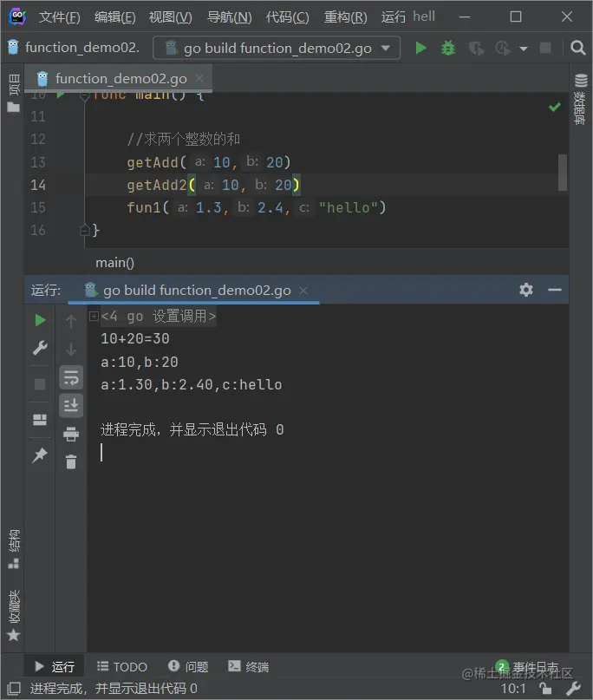Screen dimensions: 593x700
Task: Click the wrench icon to modify run configuration
Action: coord(40,348)
